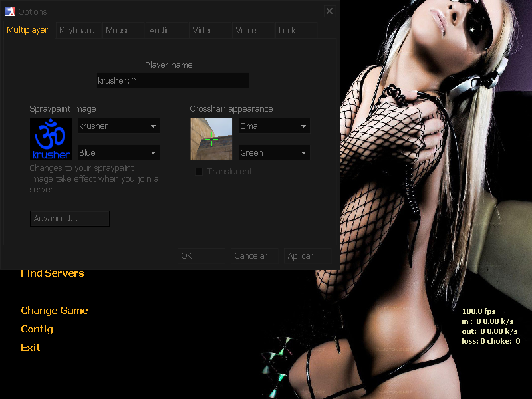Select the Audio tab

pyautogui.click(x=160, y=31)
